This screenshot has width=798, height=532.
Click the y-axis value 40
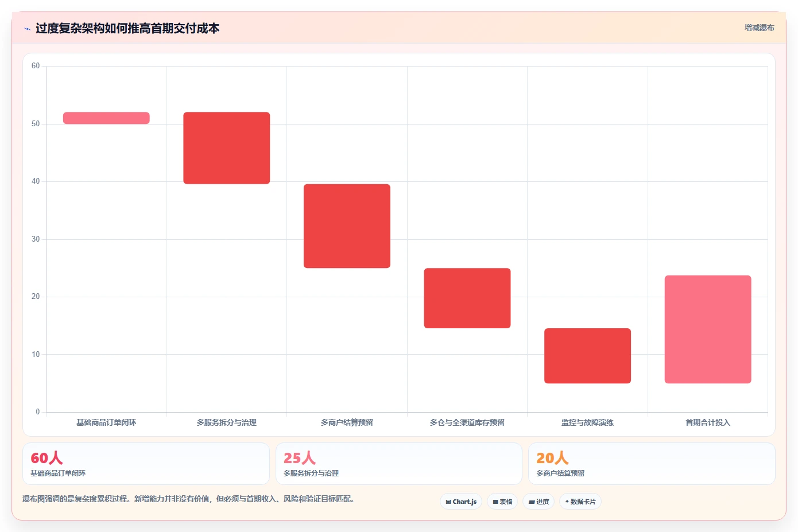[x=36, y=181]
